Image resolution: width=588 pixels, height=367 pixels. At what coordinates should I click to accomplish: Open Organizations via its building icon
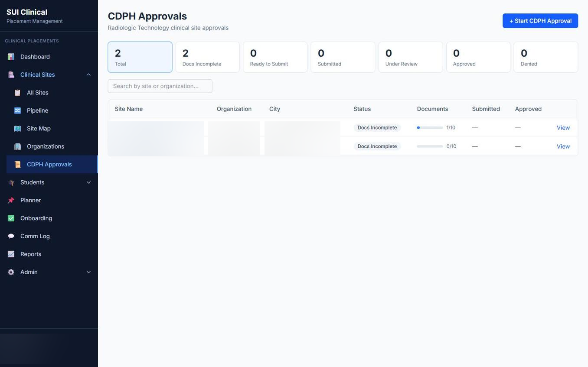17,146
